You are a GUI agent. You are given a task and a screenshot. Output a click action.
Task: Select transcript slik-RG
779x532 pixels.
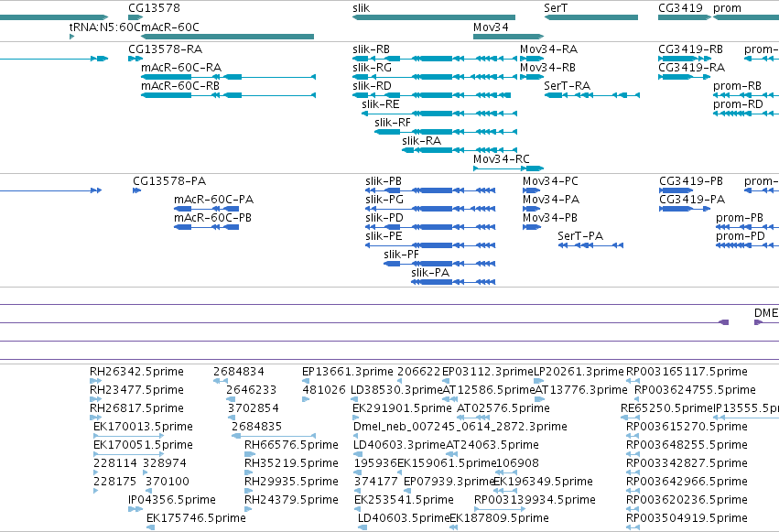pyautogui.click(x=435, y=77)
